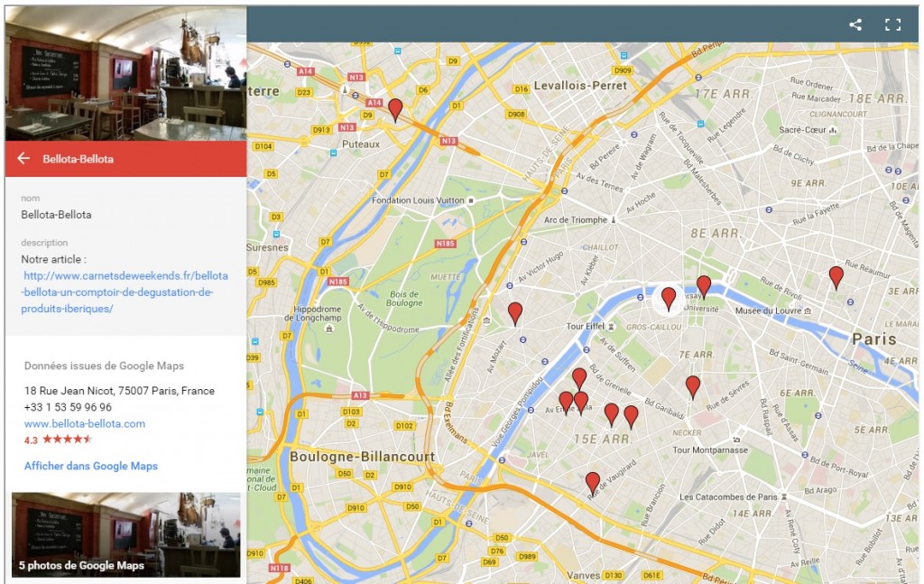Viewport: 924px width, 584px height.
Task: Click the Bellota-Bellota value under nom
Action: [x=56, y=215]
